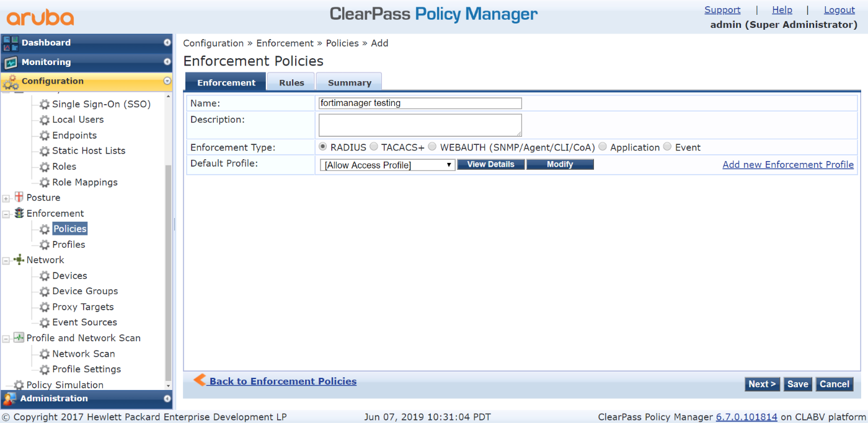The width and height of the screenshot is (868, 423).
Task: Click gear icon next to Static Host Lists
Action: click(45, 151)
